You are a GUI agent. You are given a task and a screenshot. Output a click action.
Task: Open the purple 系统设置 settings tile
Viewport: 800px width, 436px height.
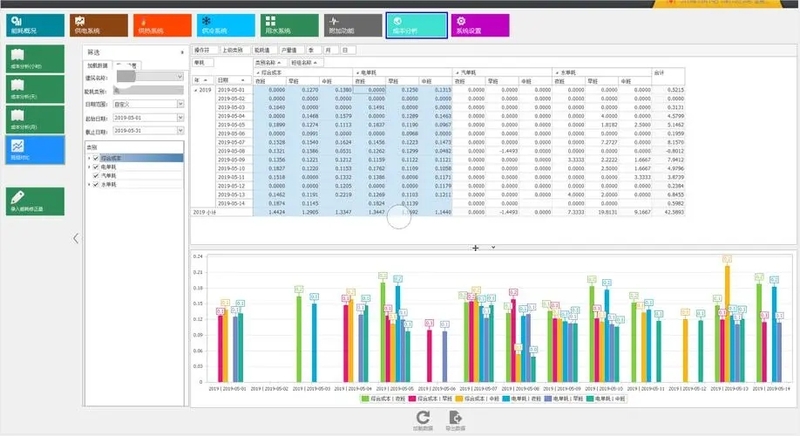[480, 25]
